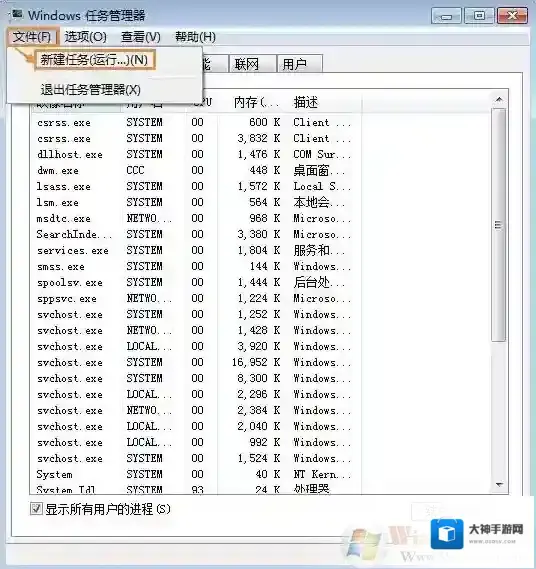Switch to the 用户 tab

[299, 64]
